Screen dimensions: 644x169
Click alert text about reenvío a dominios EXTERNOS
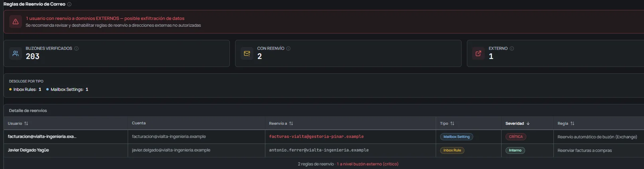tap(105, 18)
